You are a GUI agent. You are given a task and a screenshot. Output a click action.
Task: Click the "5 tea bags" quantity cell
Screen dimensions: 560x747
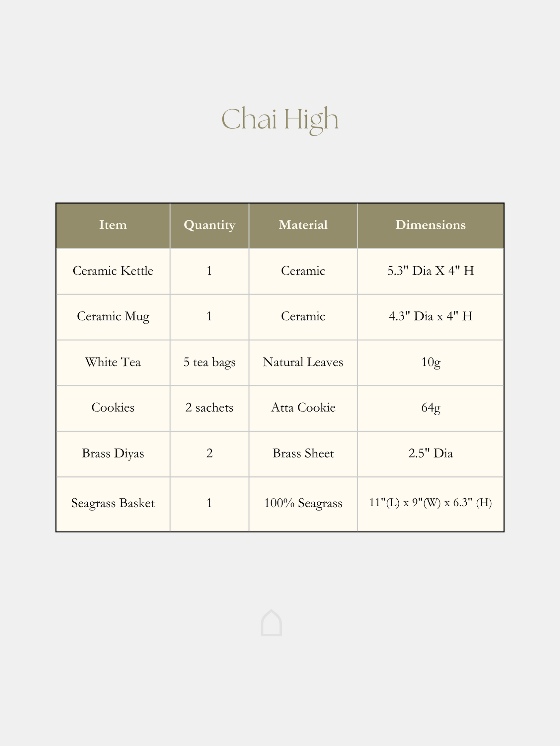pyautogui.click(x=209, y=362)
